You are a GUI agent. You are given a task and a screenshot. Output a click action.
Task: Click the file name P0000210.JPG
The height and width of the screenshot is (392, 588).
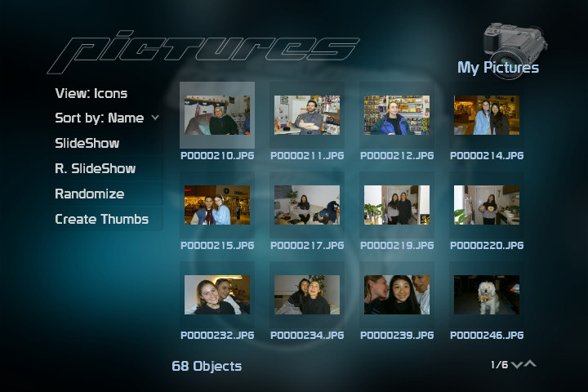pyautogui.click(x=217, y=156)
